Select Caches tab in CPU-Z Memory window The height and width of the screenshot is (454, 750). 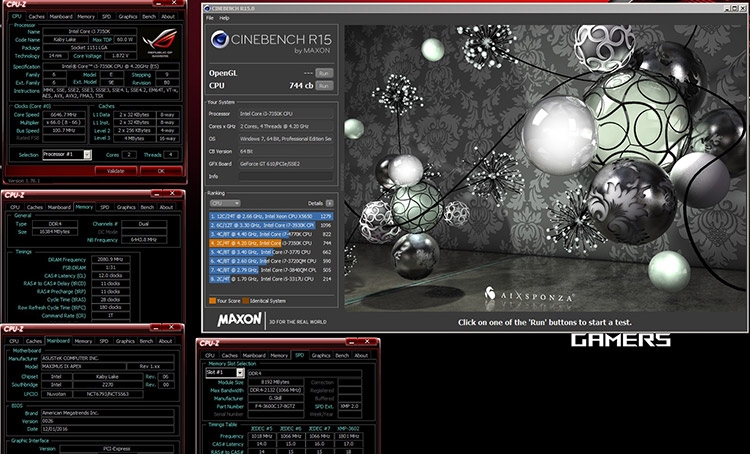pyautogui.click(x=35, y=207)
